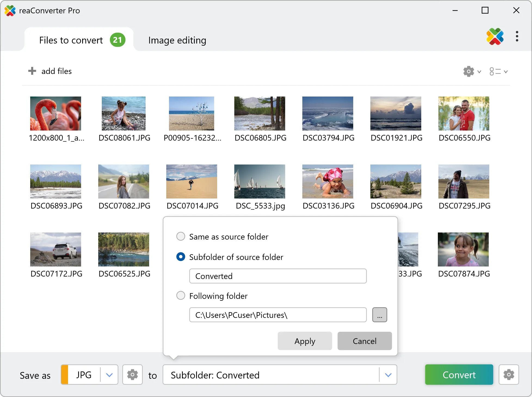
Task: Open the three-dot menu in the corner
Action: [x=517, y=37]
